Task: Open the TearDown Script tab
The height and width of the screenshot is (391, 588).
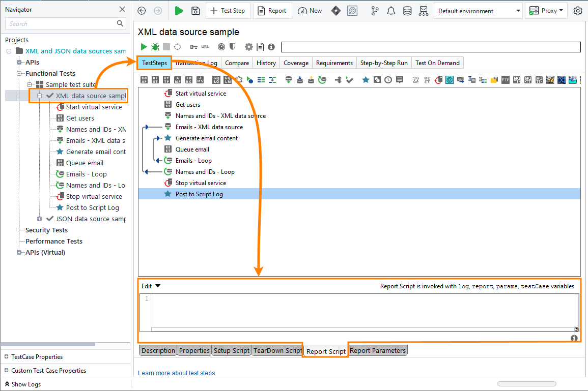Action: [x=277, y=350]
